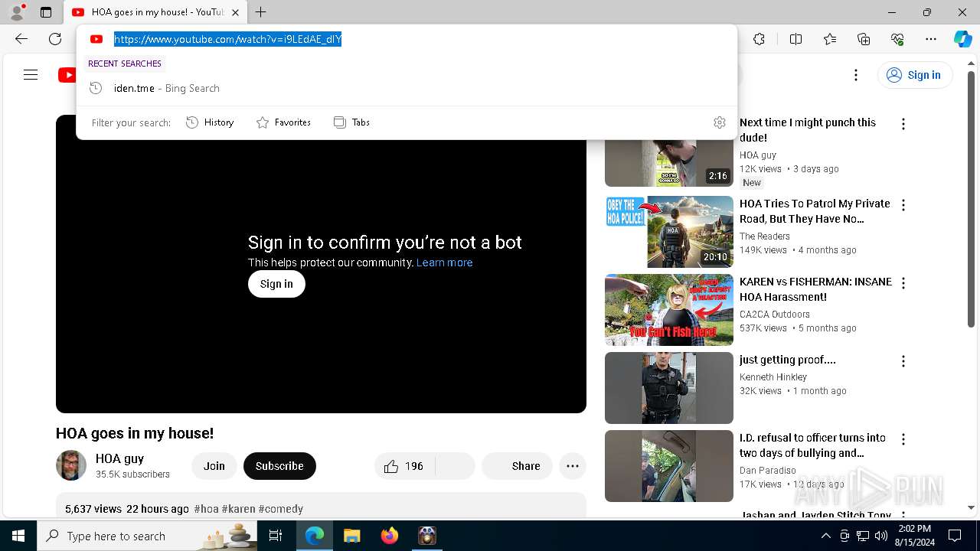The width and height of the screenshot is (980, 551).
Task: Open options for 'KAREN vs FISHERMAN' video
Action: coord(903,283)
